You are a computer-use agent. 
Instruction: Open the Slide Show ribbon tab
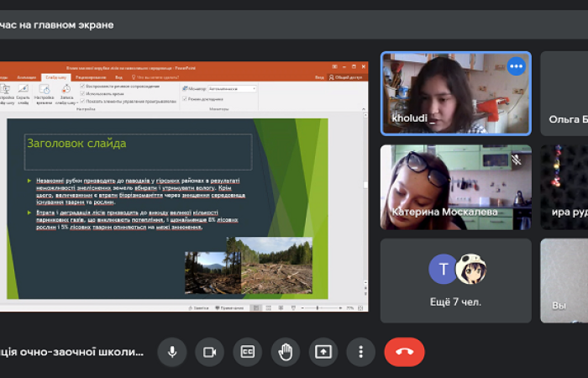55,76
